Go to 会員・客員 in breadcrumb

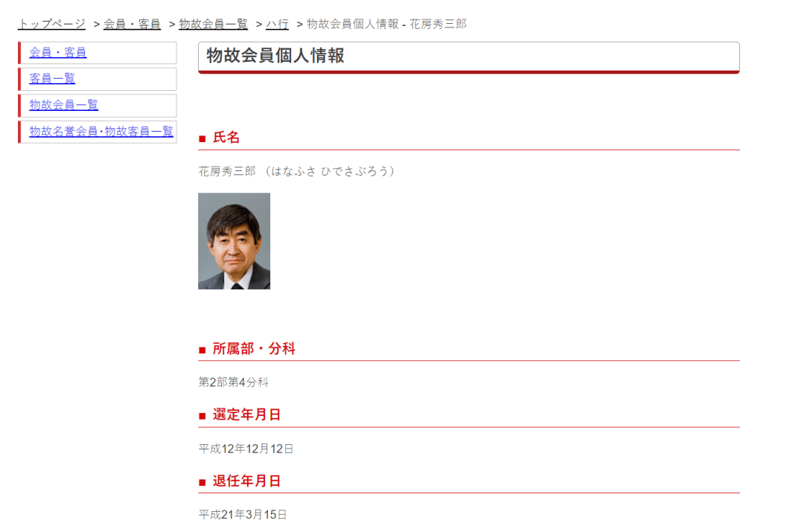[132, 24]
